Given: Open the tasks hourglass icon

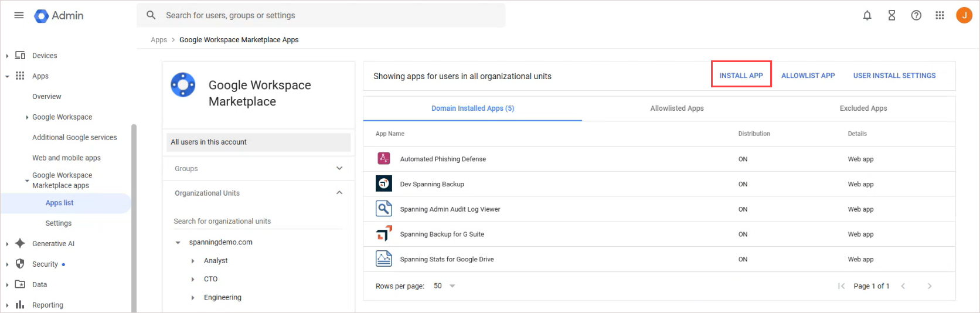Looking at the screenshot, I should coord(891,16).
